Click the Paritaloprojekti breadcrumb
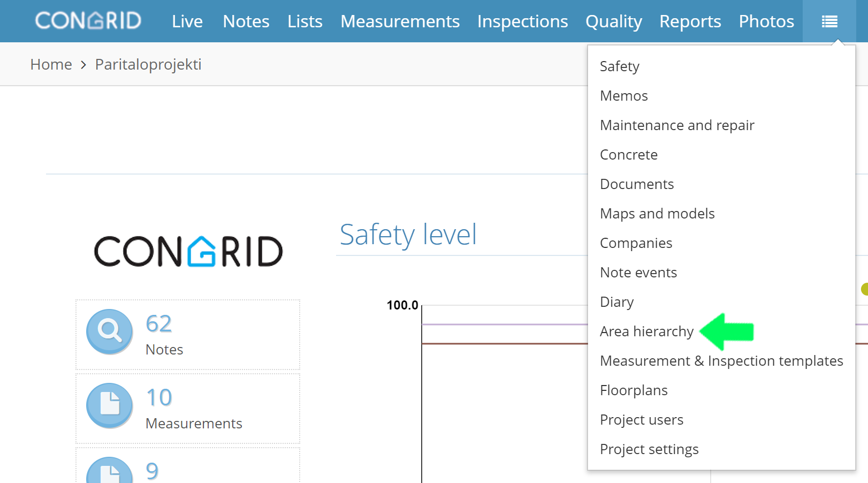This screenshot has width=868, height=483. coord(148,64)
